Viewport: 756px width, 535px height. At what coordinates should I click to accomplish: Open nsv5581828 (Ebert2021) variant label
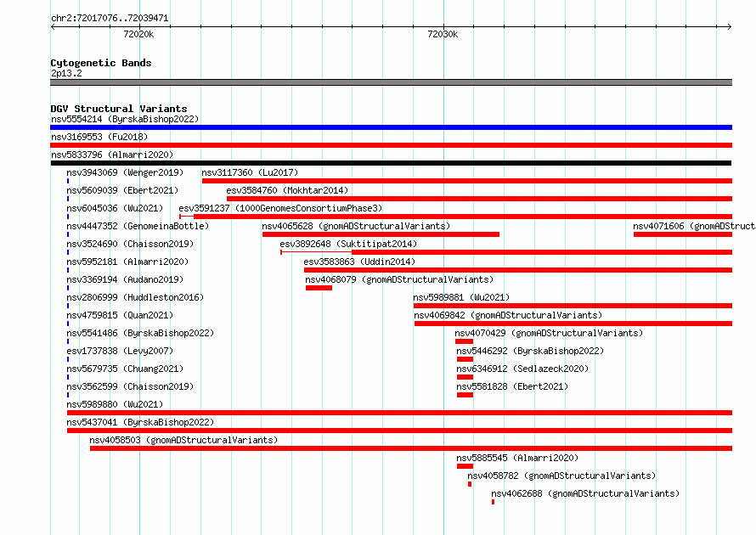pyautogui.click(x=512, y=386)
